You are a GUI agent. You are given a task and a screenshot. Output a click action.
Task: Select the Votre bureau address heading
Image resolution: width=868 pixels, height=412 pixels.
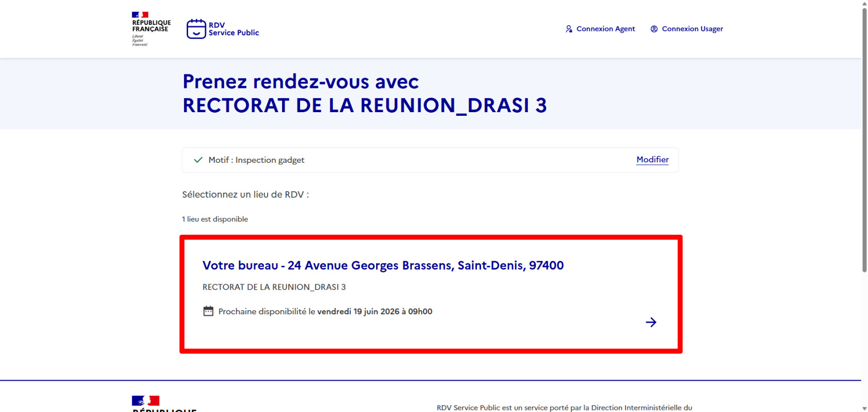point(383,265)
